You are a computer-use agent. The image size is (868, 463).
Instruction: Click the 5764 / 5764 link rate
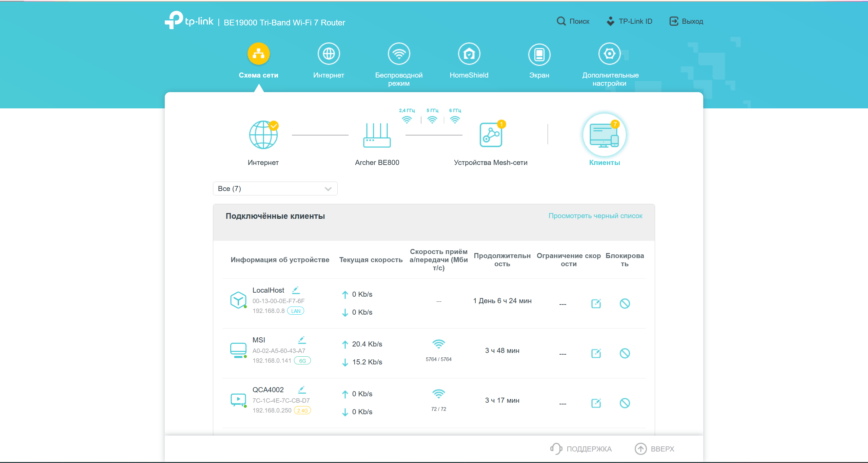coord(439,359)
